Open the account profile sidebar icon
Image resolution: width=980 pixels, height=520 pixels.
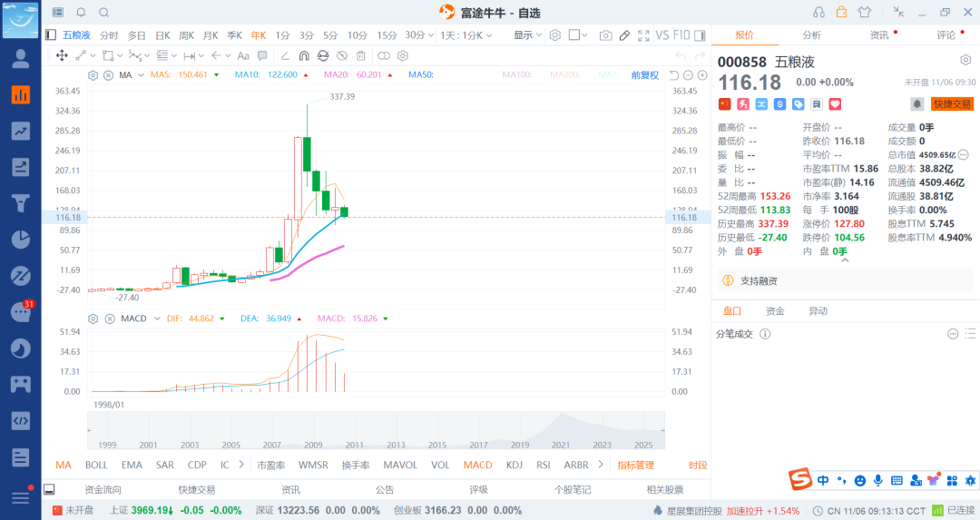coord(21,58)
